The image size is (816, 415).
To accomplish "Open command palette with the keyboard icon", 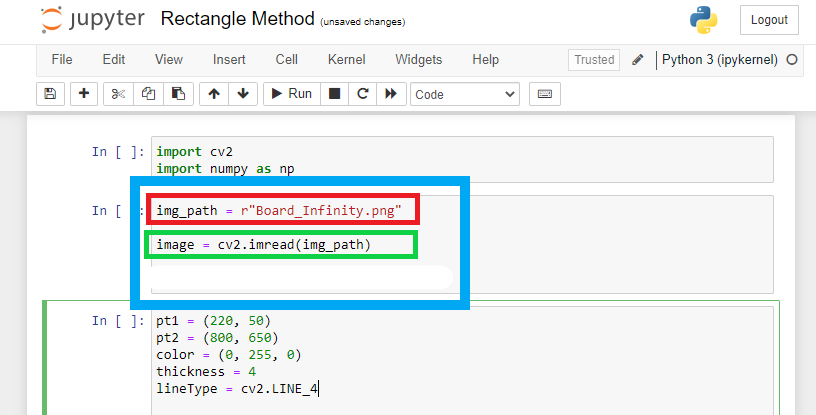I will [x=545, y=94].
